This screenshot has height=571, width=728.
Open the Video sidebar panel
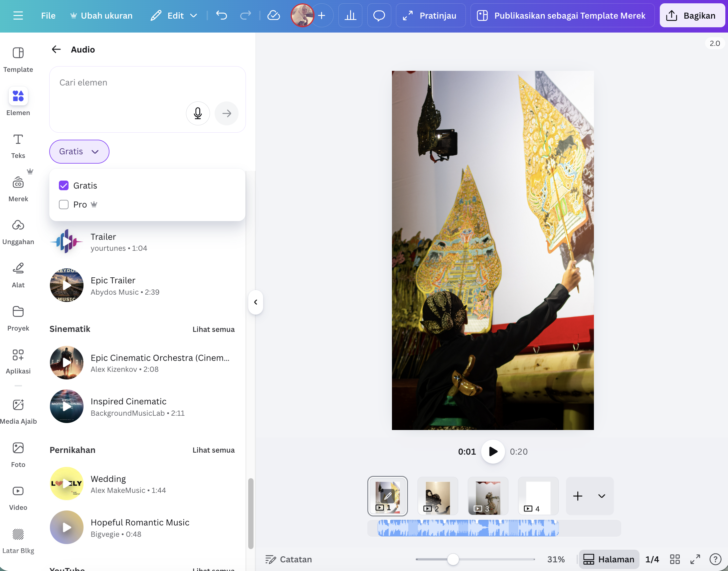click(x=18, y=498)
